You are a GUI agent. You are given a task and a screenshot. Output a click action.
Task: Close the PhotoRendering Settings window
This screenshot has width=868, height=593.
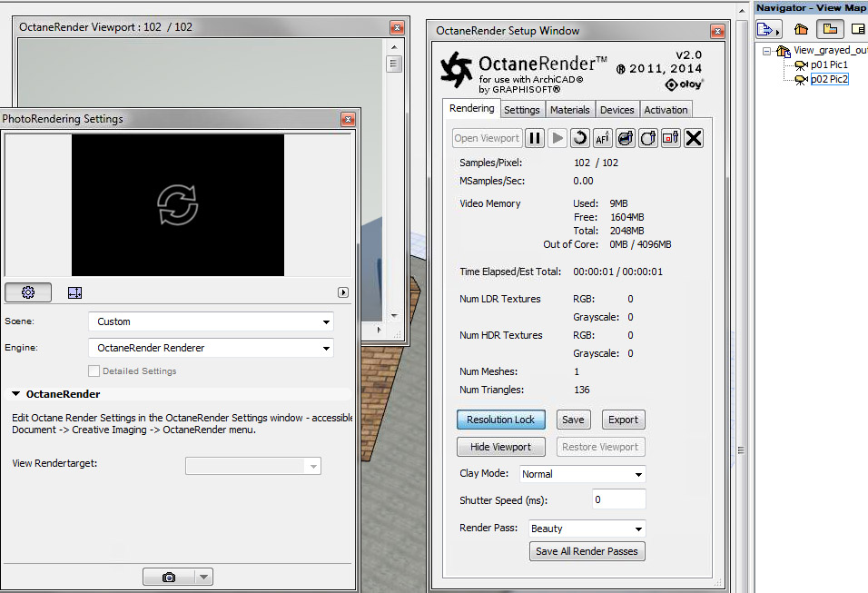pos(348,119)
